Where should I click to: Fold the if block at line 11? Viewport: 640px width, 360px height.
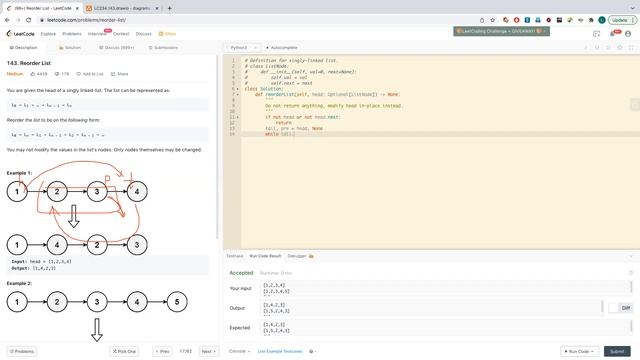point(238,117)
